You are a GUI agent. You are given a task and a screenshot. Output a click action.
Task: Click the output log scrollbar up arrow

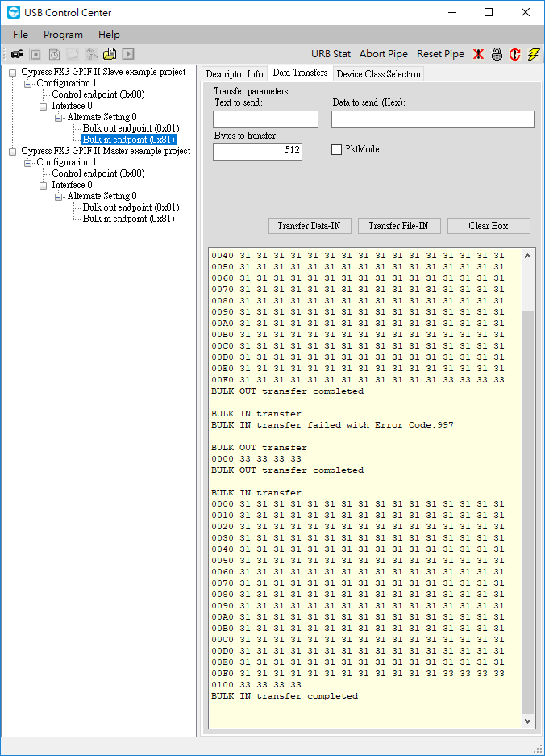[527, 256]
